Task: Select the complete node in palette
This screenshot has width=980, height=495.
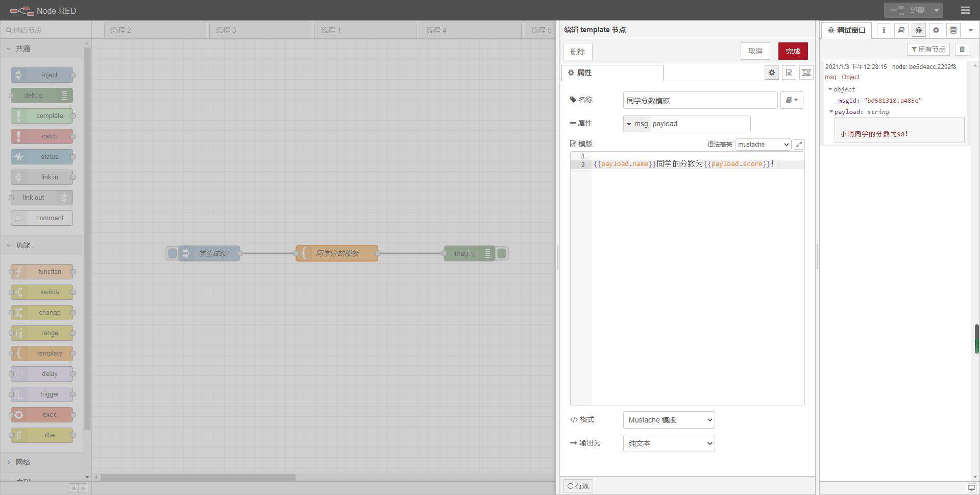Action: click(42, 116)
